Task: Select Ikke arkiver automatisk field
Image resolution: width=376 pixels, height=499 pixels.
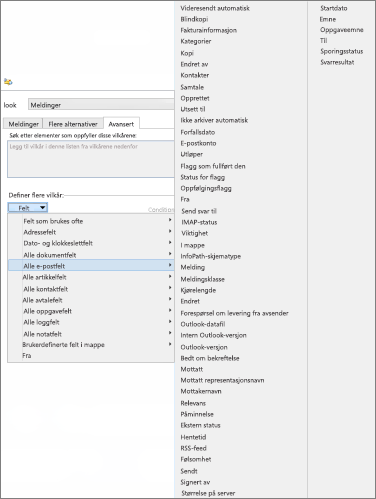Action: click(x=214, y=120)
